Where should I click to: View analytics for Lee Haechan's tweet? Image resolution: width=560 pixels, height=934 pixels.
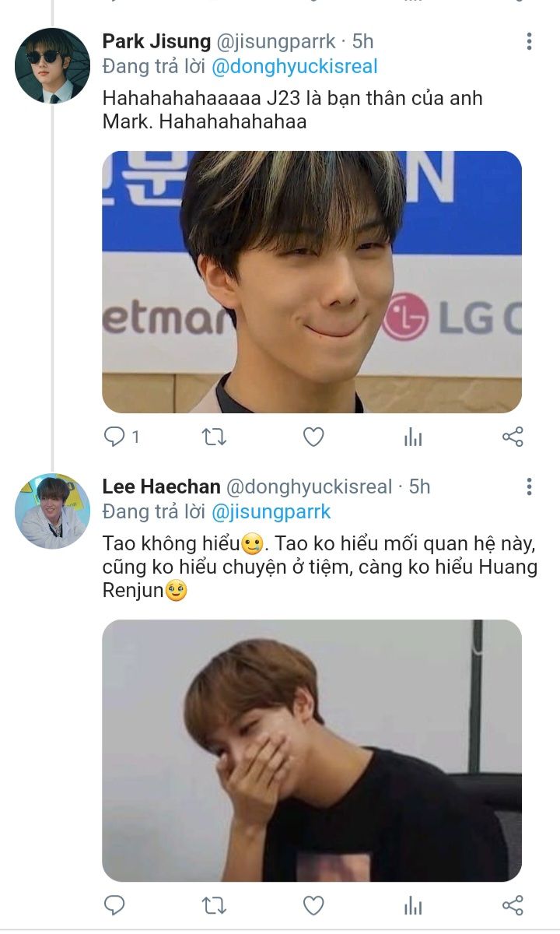coord(413,905)
